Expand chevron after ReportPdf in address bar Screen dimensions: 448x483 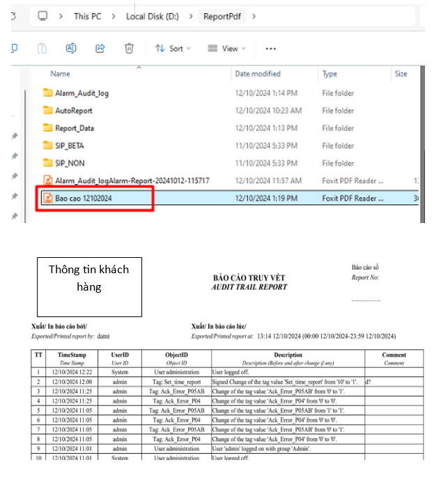254,16
